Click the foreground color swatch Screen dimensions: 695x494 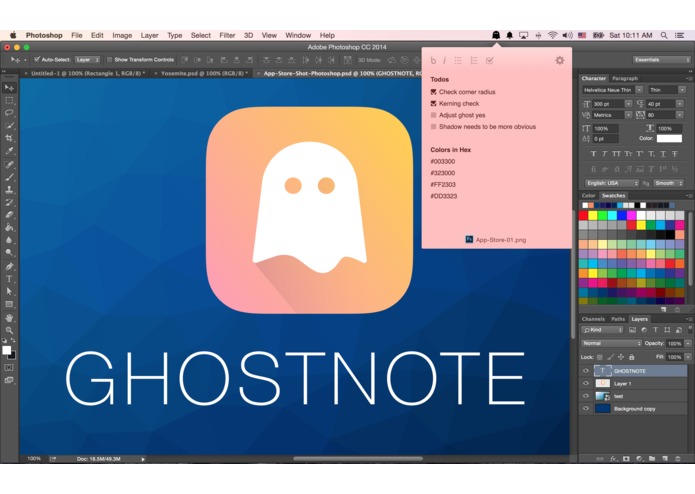(7, 350)
